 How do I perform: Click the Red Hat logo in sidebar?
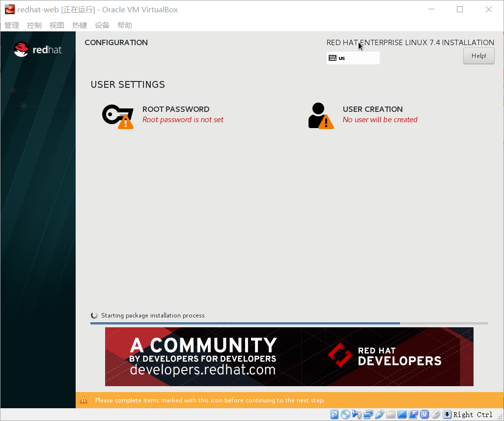coord(38,50)
